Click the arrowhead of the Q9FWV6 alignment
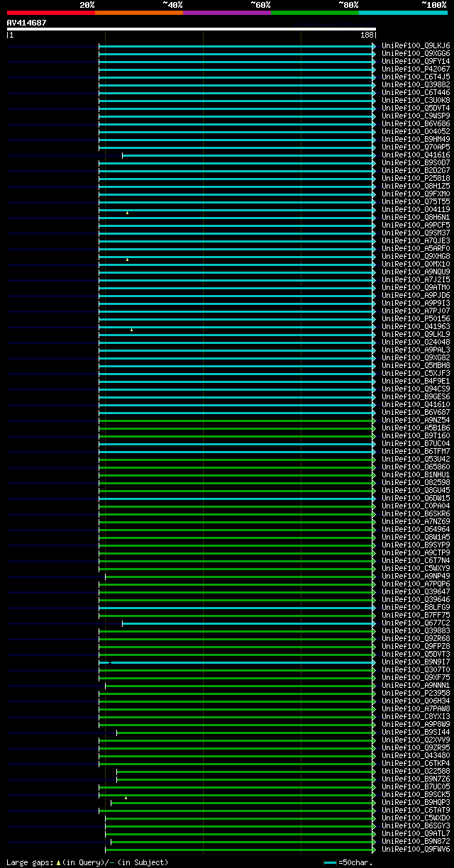 pyautogui.click(x=374, y=850)
